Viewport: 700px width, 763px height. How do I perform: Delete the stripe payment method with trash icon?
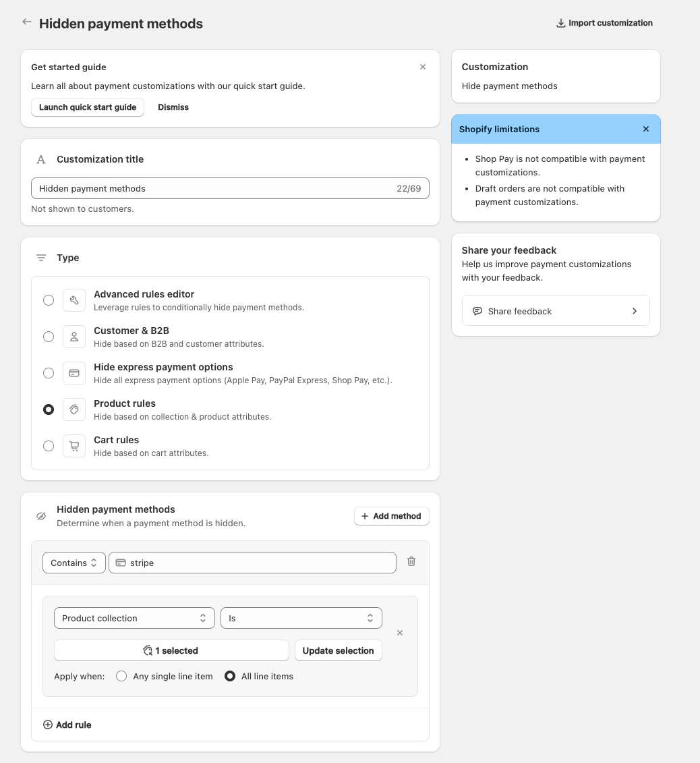pos(411,561)
